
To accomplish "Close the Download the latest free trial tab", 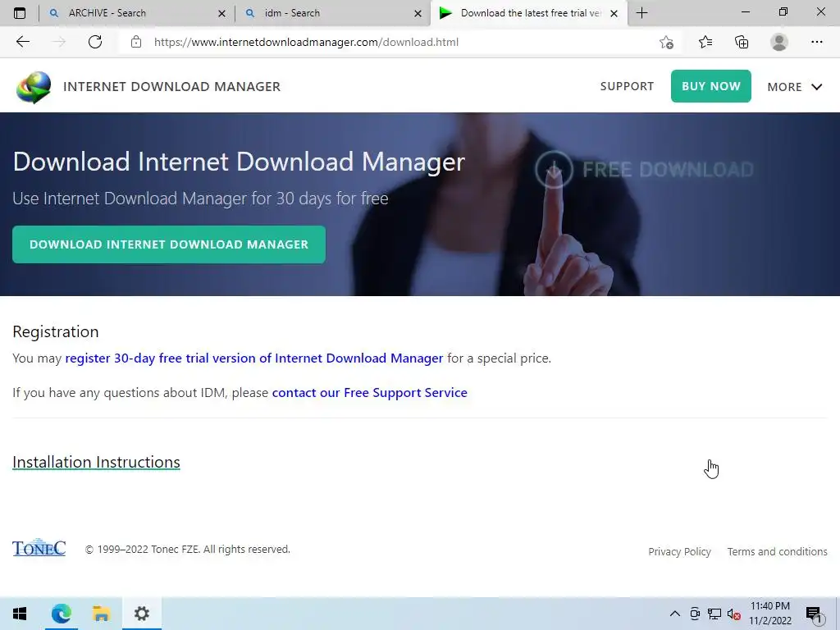I will (x=614, y=13).
